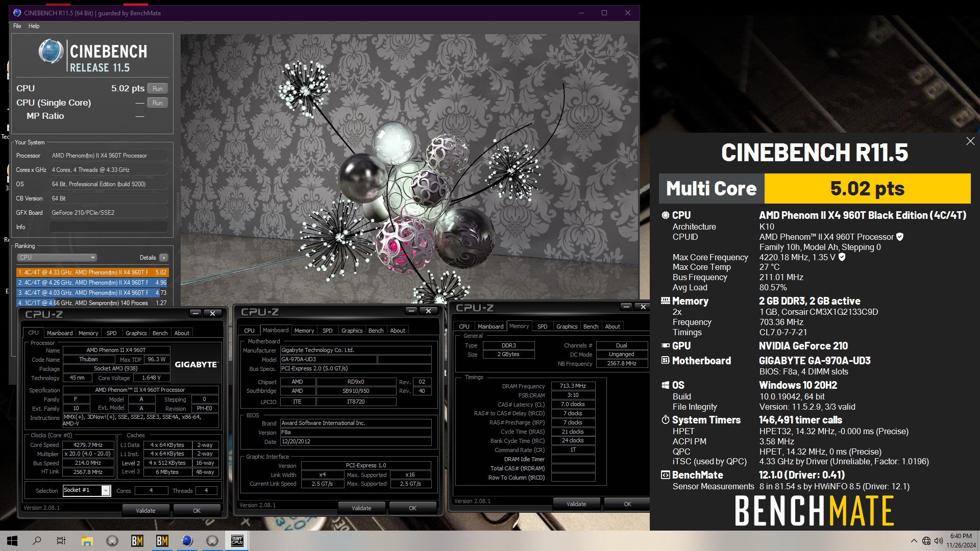980x551 pixels.
Task: Open Task View from the taskbar
Action: [61, 541]
